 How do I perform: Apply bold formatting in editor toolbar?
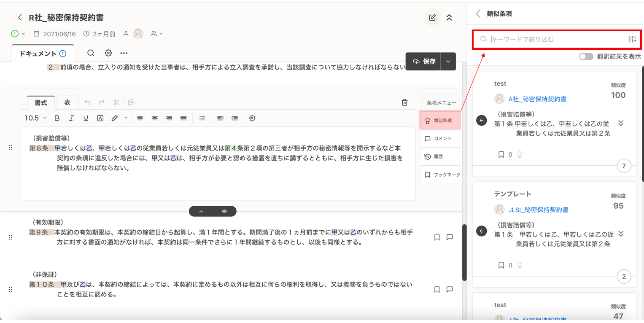point(57,118)
